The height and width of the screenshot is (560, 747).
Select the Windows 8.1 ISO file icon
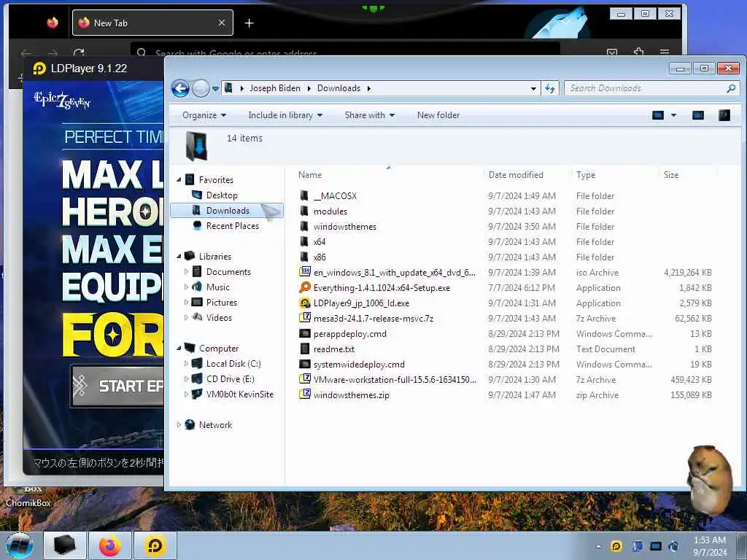point(305,272)
